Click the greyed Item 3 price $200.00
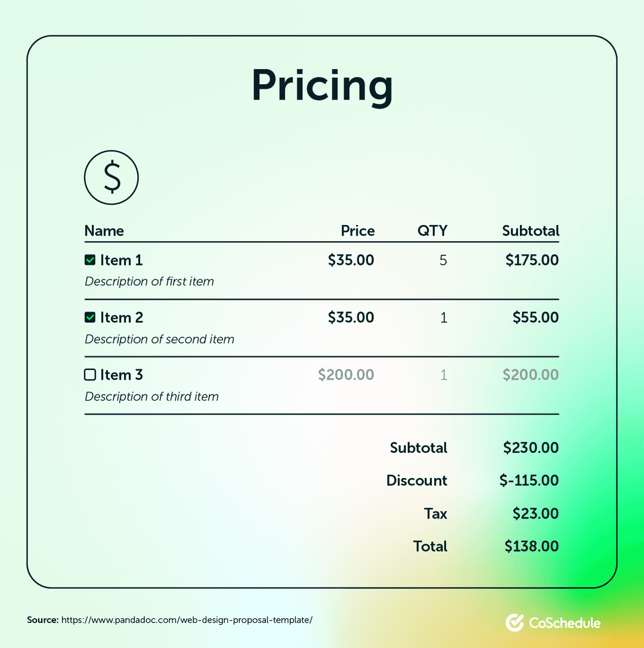This screenshot has height=648, width=644. coord(346,375)
